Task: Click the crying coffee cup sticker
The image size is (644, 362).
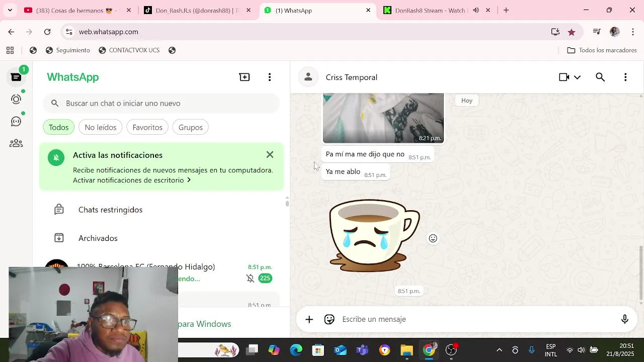Action: pyautogui.click(x=374, y=235)
